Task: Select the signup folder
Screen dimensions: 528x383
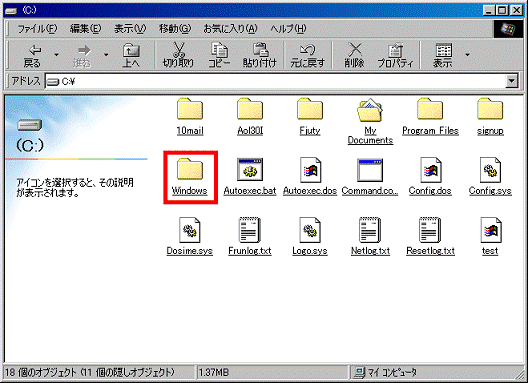Action: tap(490, 117)
